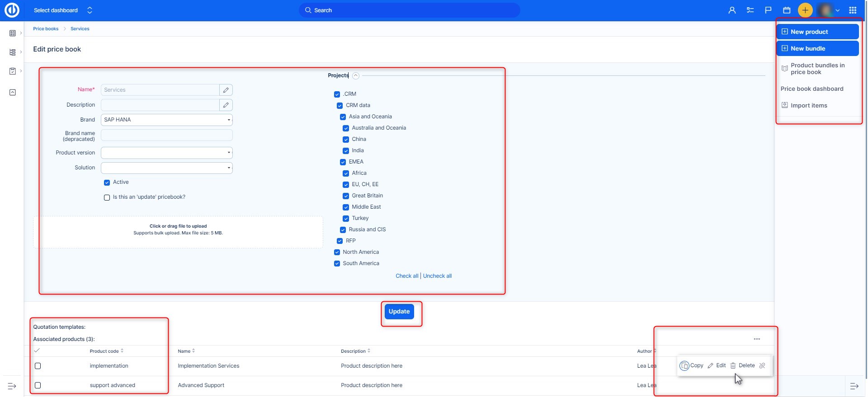Open the calendar icon in top bar
The height and width of the screenshot is (397, 868).
pos(787,10)
